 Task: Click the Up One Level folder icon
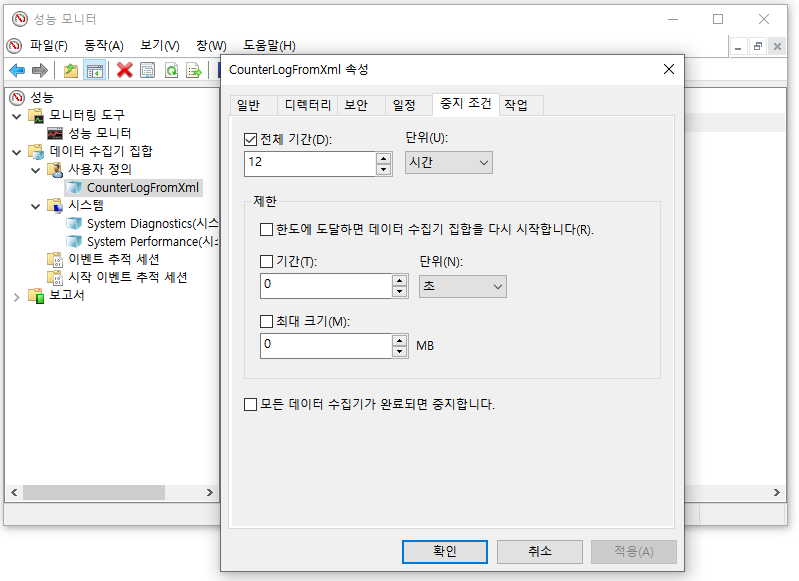pyautogui.click(x=71, y=70)
